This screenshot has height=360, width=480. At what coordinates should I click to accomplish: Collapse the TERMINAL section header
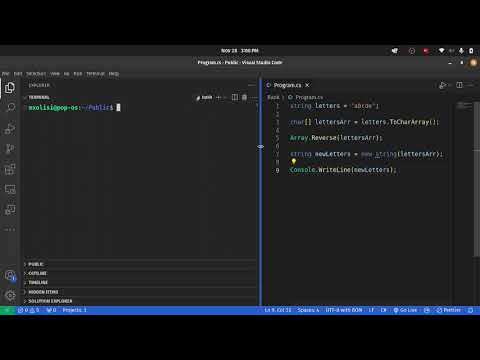tap(39, 97)
